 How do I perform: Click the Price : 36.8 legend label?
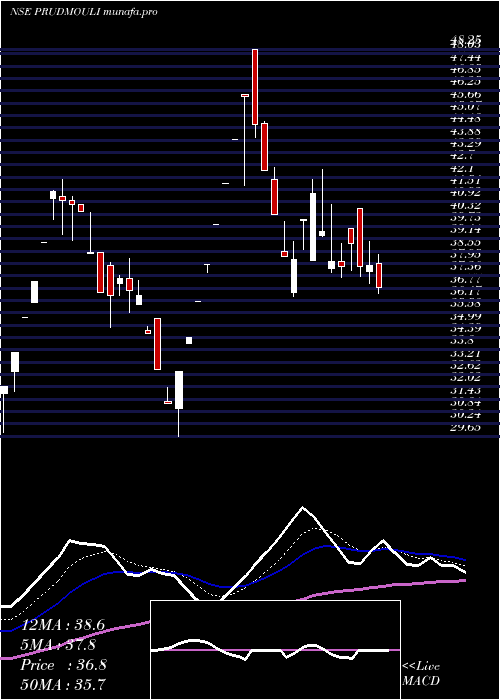(x=63, y=665)
